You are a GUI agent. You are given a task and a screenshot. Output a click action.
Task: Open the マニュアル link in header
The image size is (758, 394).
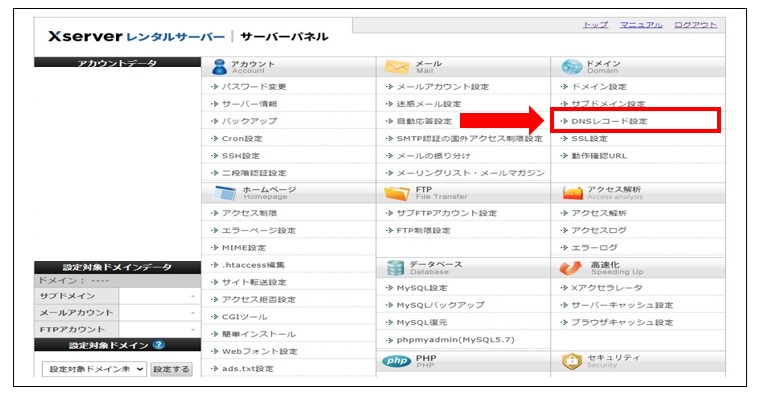tap(641, 25)
